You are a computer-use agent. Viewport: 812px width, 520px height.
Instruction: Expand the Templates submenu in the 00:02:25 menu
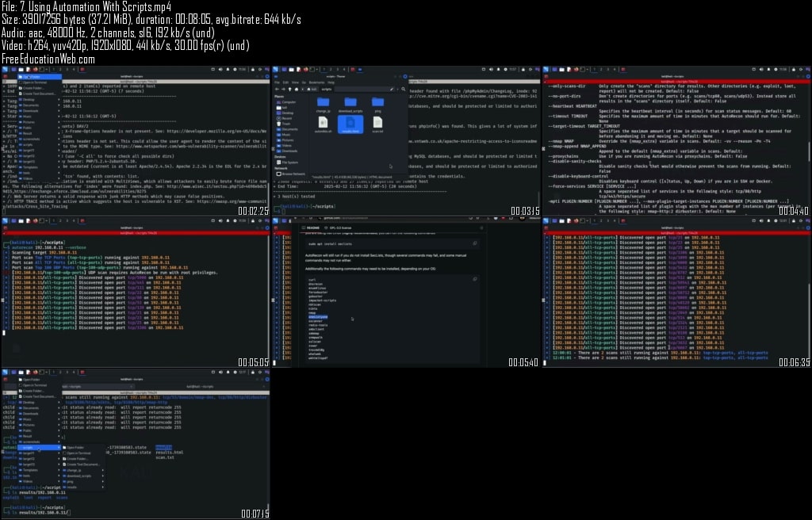[40, 166]
